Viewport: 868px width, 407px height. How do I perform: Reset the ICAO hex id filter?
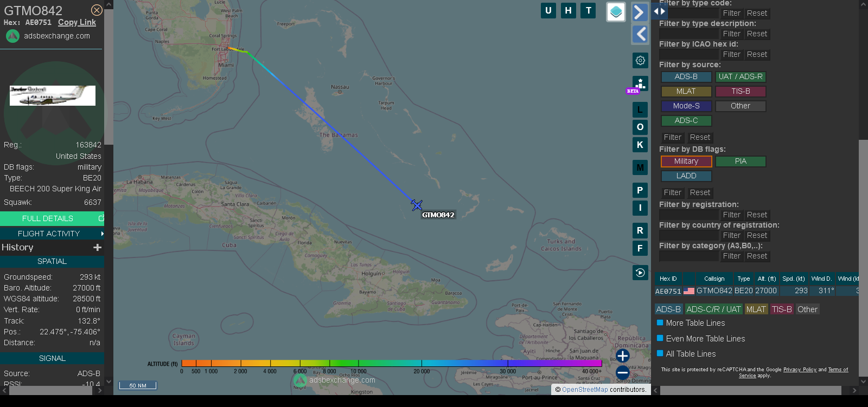757,54
